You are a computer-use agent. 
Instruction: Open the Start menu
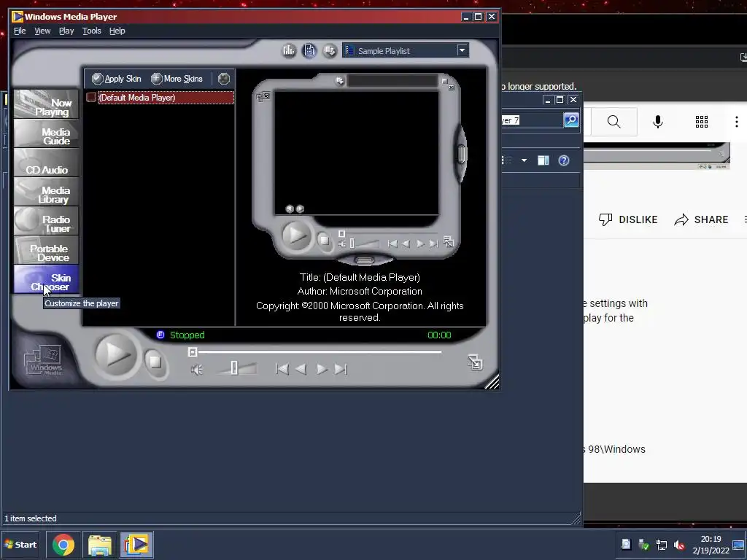(x=20, y=544)
